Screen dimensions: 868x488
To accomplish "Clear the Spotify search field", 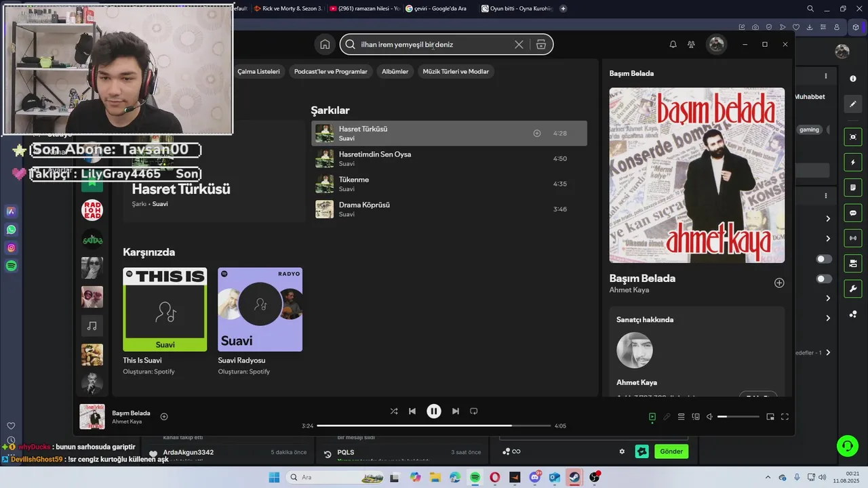I will point(519,45).
